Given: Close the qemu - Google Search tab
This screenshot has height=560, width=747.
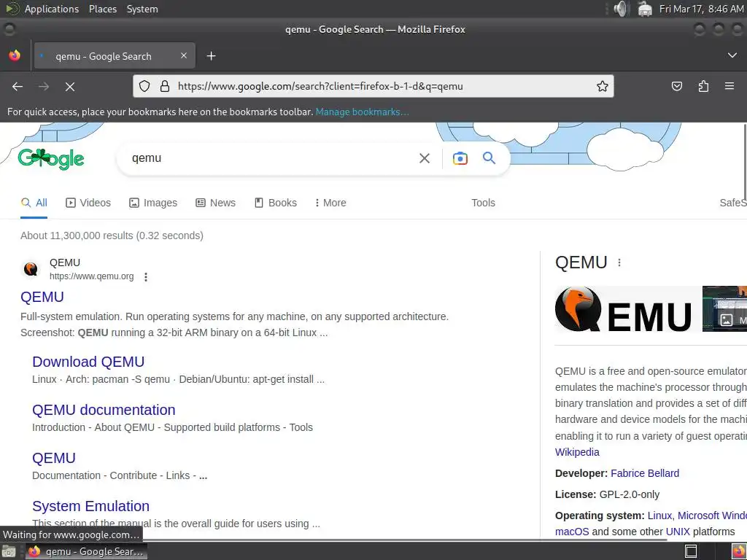Looking at the screenshot, I should click(x=184, y=55).
